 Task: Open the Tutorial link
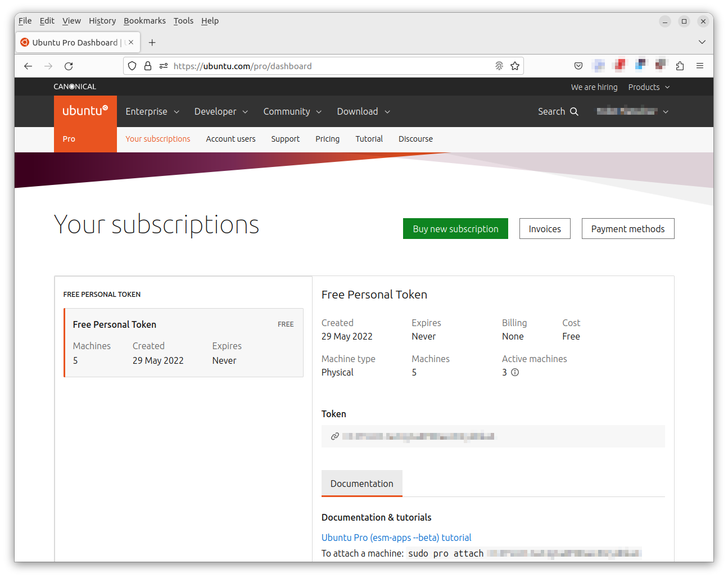pyautogui.click(x=369, y=139)
